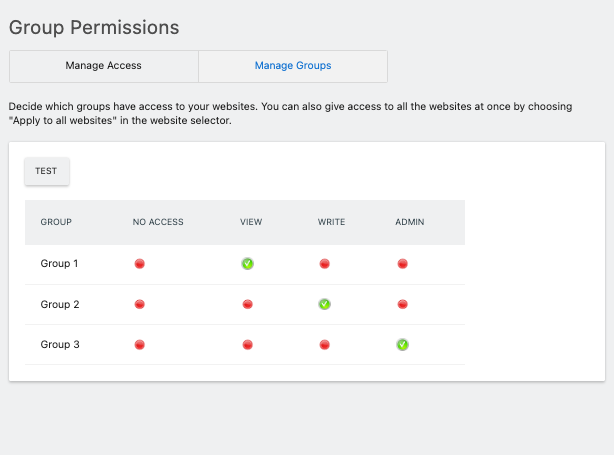Screen dimensions: 614x455
Task: Click the No Access column header
Action: (x=158, y=222)
